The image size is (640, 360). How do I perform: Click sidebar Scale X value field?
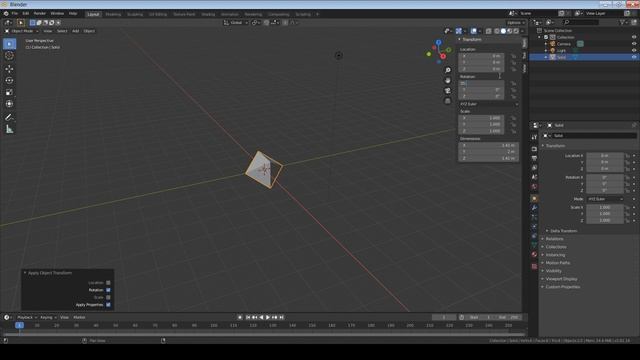[x=481, y=118]
